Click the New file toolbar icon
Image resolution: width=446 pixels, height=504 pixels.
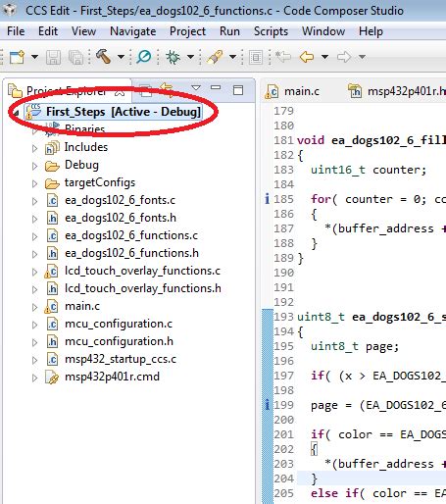point(17,57)
